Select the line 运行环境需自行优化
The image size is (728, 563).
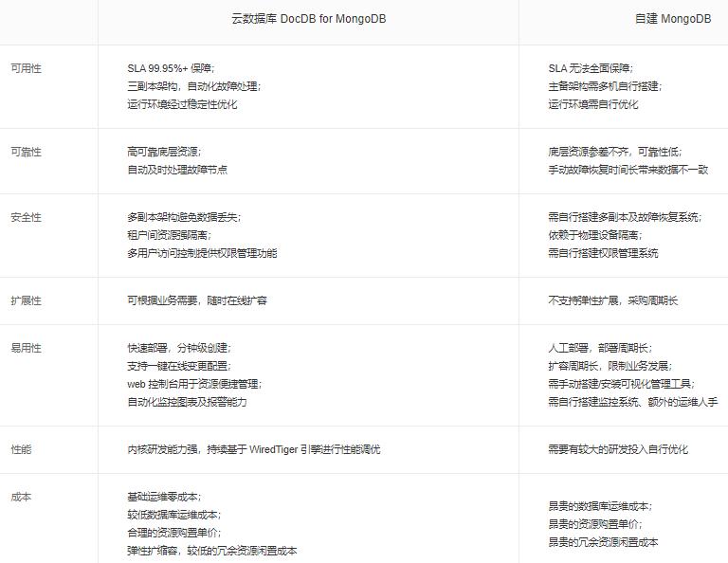[x=592, y=104]
